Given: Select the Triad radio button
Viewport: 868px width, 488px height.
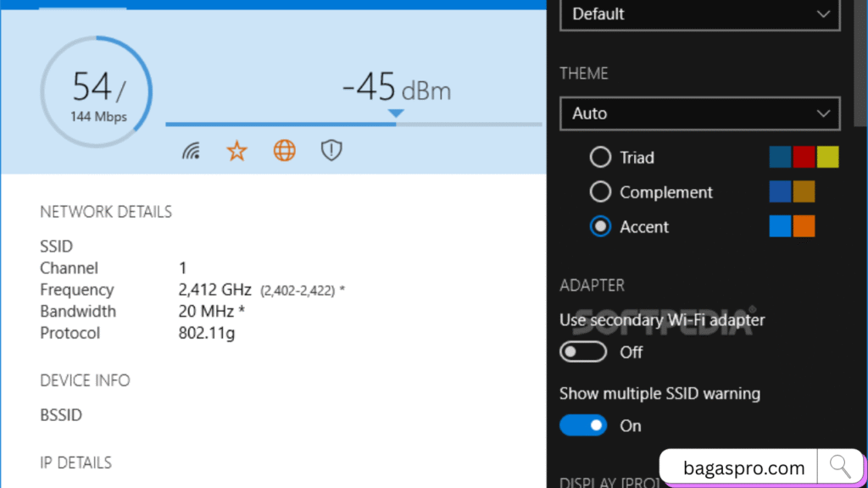Looking at the screenshot, I should [600, 158].
